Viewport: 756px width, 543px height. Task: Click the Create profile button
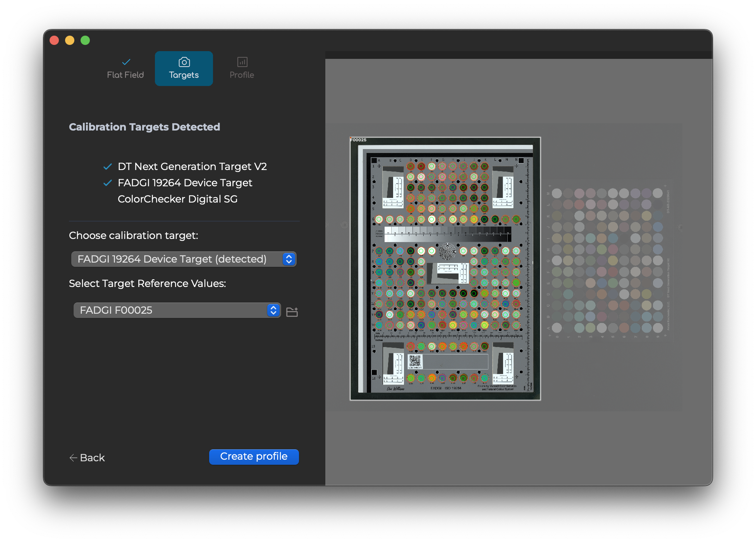(254, 457)
